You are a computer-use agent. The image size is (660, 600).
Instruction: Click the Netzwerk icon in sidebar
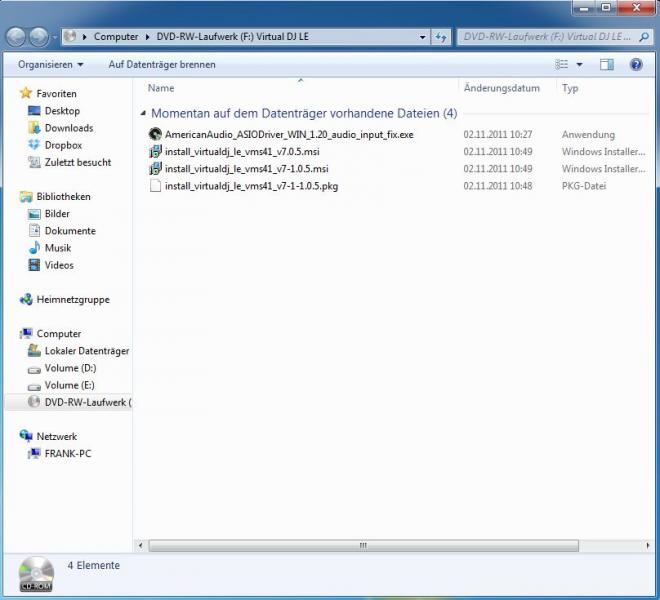[26, 436]
